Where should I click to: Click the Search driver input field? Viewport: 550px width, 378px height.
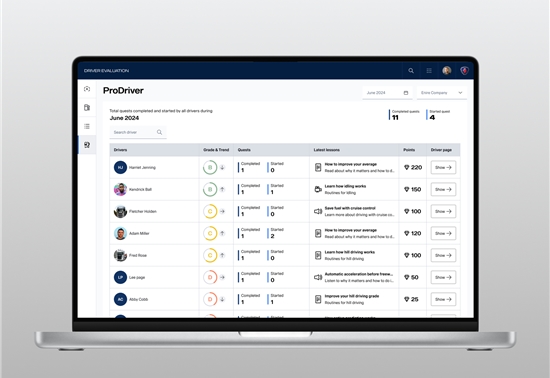point(138,132)
